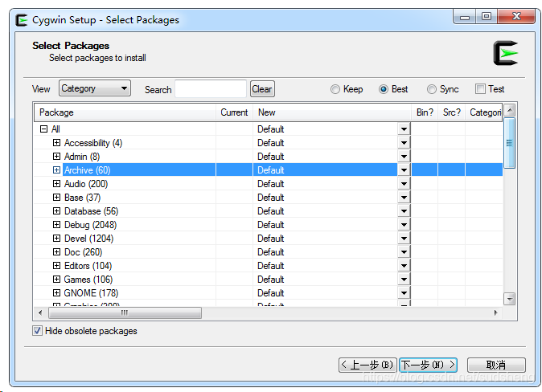Screen dimensions: 542x392
Task: Click the Categories column header
Action: point(484,112)
